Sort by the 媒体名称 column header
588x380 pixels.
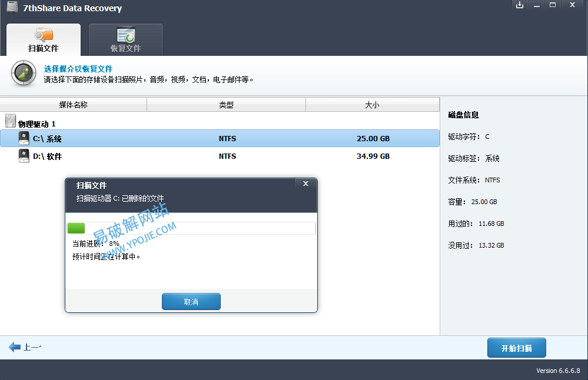73,105
